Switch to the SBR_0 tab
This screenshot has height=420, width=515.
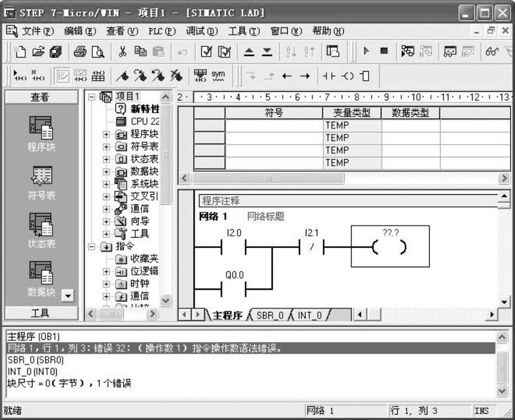(270, 315)
